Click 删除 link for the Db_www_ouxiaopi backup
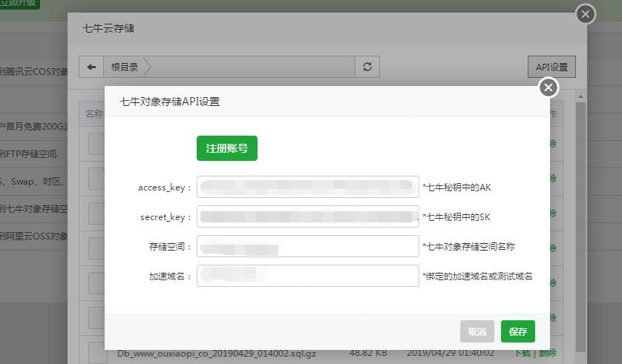This screenshot has height=364, width=622. pos(548,353)
